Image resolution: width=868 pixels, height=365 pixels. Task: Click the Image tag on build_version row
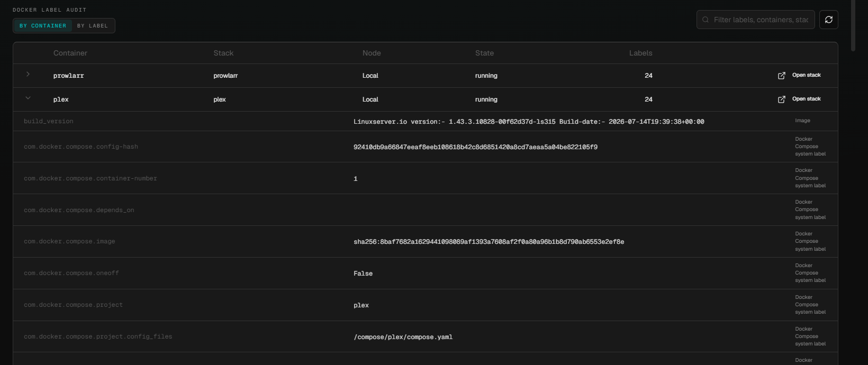point(802,121)
